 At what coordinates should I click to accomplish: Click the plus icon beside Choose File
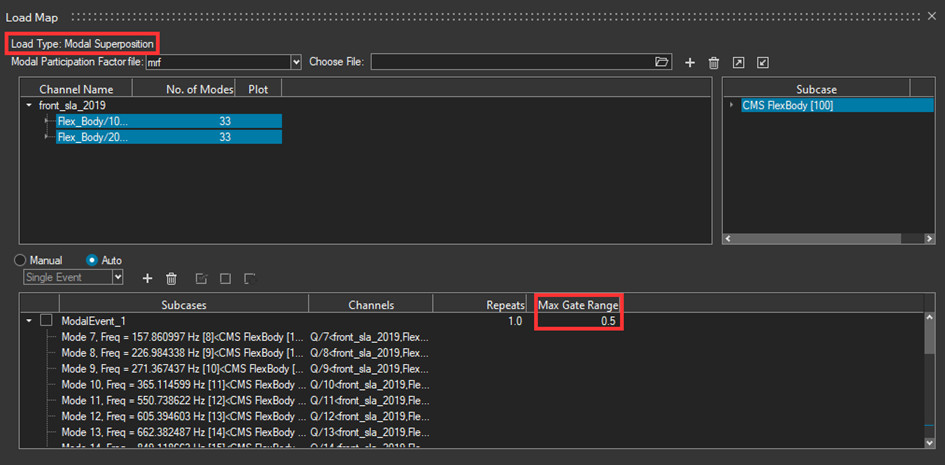[x=690, y=63]
